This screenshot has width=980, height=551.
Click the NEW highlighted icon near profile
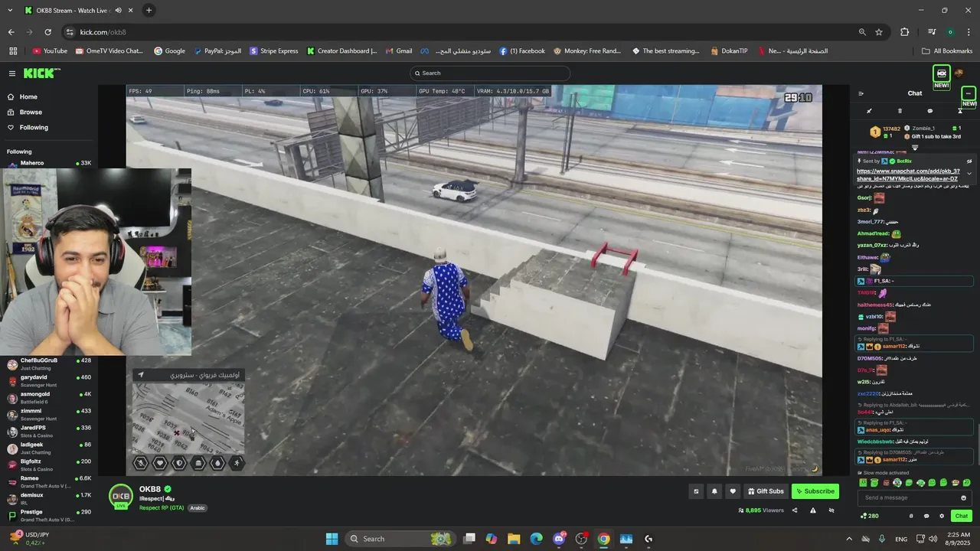(942, 73)
